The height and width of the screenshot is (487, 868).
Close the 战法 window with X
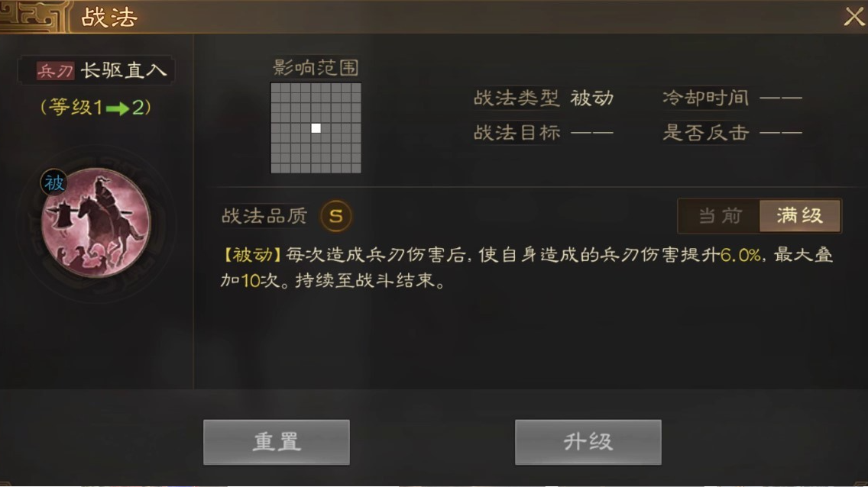(x=854, y=17)
